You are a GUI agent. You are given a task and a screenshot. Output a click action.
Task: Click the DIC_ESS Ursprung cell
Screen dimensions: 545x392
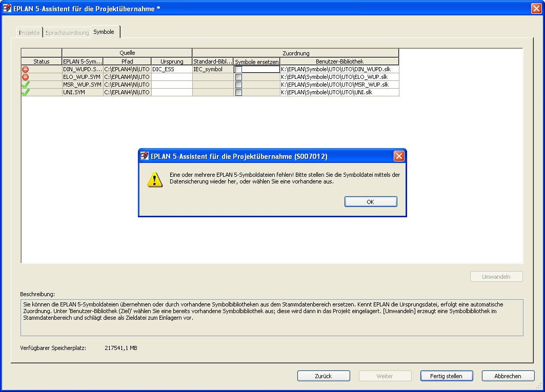tap(172, 69)
